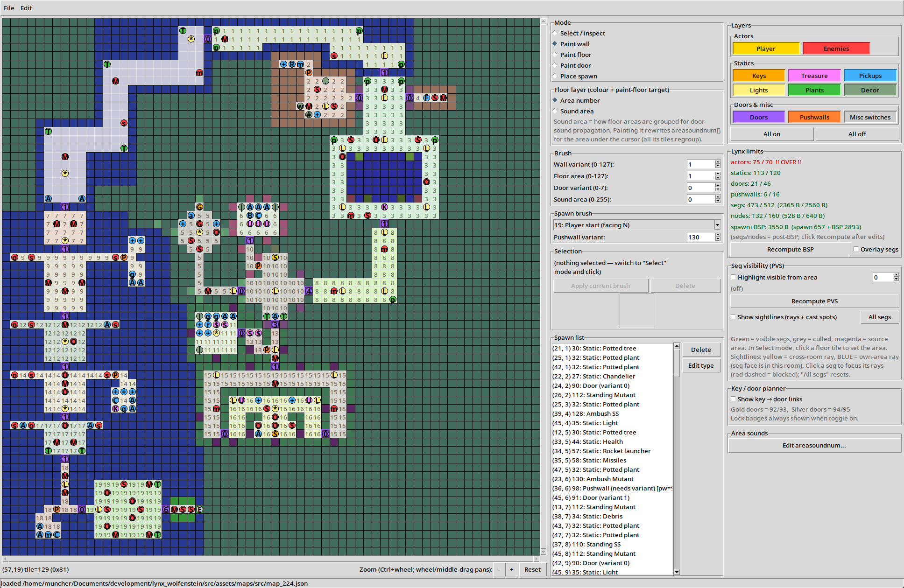The height and width of the screenshot is (588, 904).
Task: Click the purple door marker numbered 3
Action: pyautogui.click(x=275, y=324)
